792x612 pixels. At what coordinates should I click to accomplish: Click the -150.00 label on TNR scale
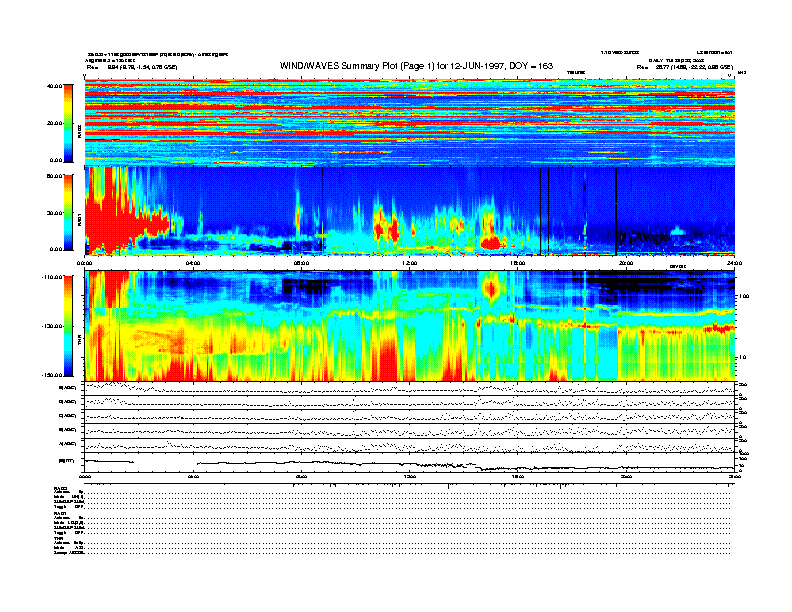52,375
